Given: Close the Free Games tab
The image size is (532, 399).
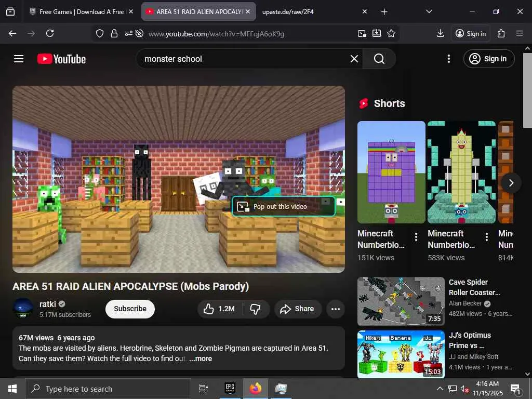Looking at the screenshot, I should pos(131,11).
